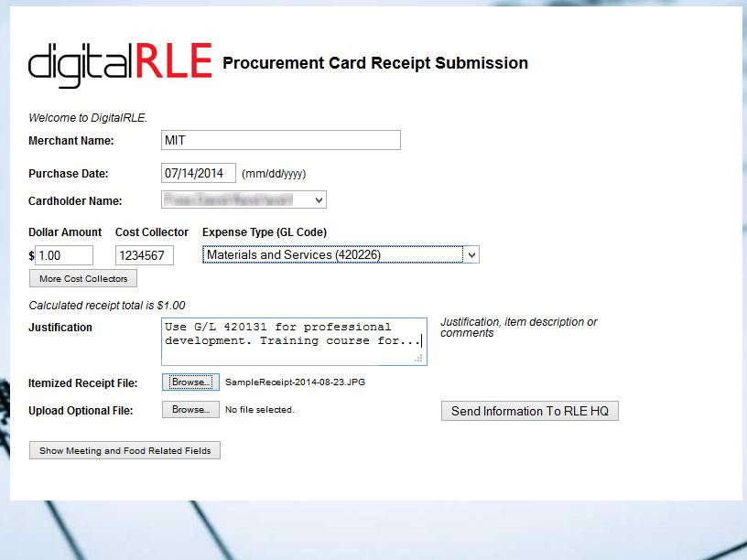Browse for an Itemized Receipt File
The image size is (747, 560).
point(190,382)
